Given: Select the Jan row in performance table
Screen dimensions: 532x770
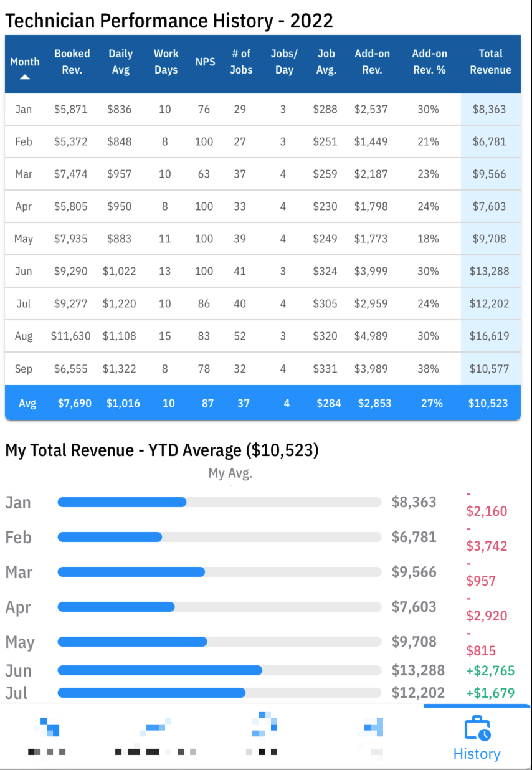Looking at the screenshot, I should point(263,109).
